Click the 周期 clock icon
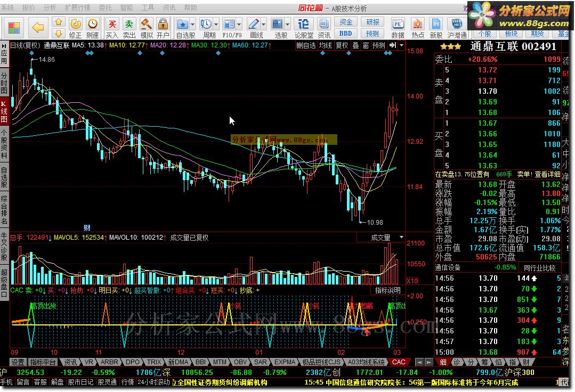The height and width of the screenshot is (392, 575). [x=206, y=24]
